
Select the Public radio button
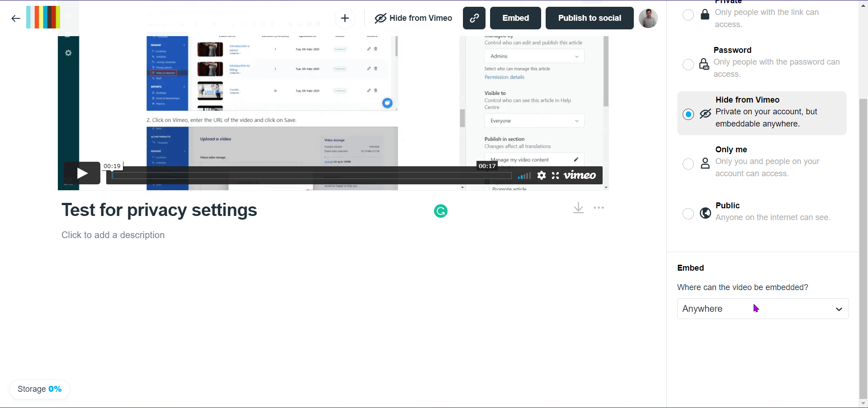(x=688, y=214)
